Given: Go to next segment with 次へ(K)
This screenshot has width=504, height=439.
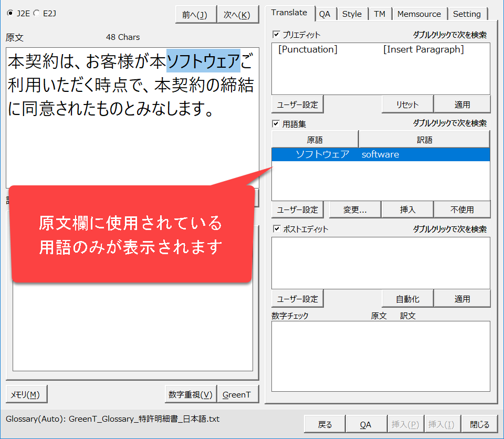Looking at the screenshot, I should (237, 15).
